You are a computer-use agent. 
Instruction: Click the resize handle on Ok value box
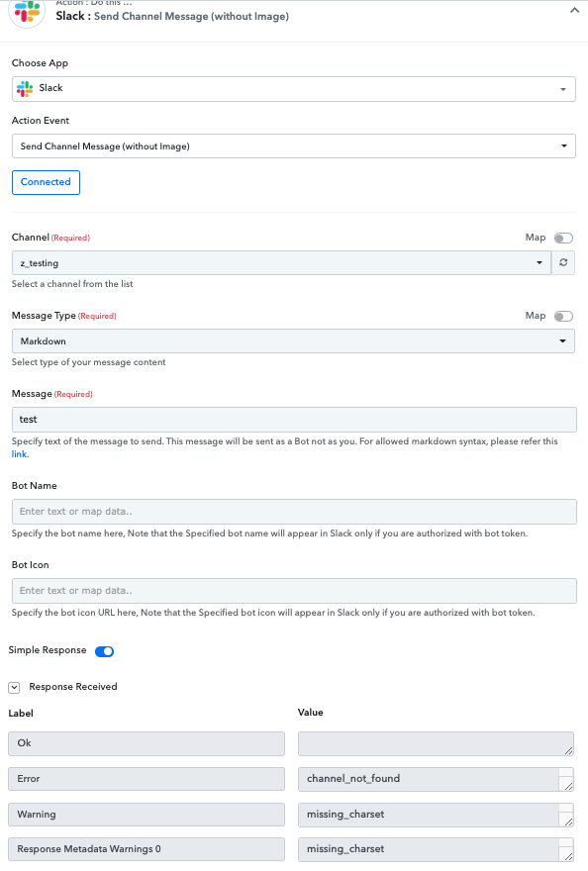568,750
